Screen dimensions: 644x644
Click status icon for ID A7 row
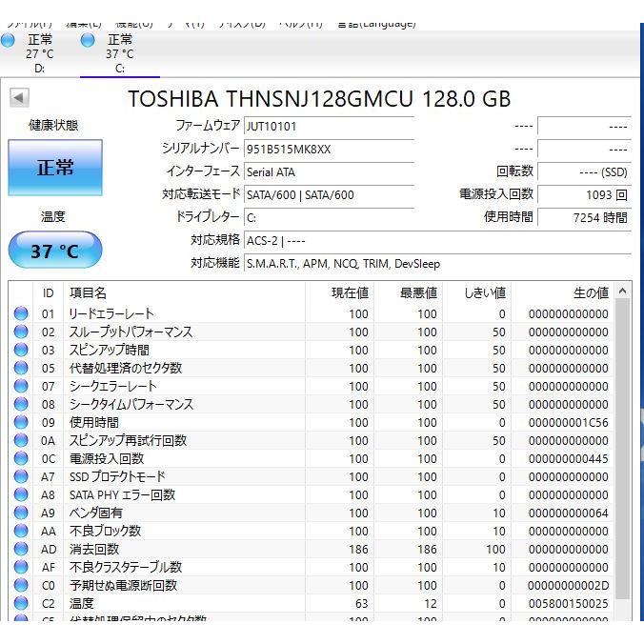click(x=21, y=476)
